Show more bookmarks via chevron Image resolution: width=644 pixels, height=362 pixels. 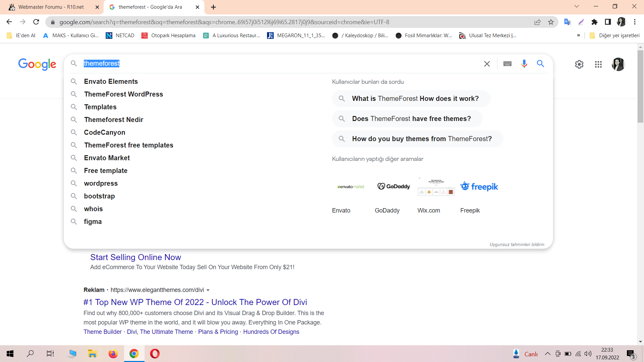pos(578,36)
